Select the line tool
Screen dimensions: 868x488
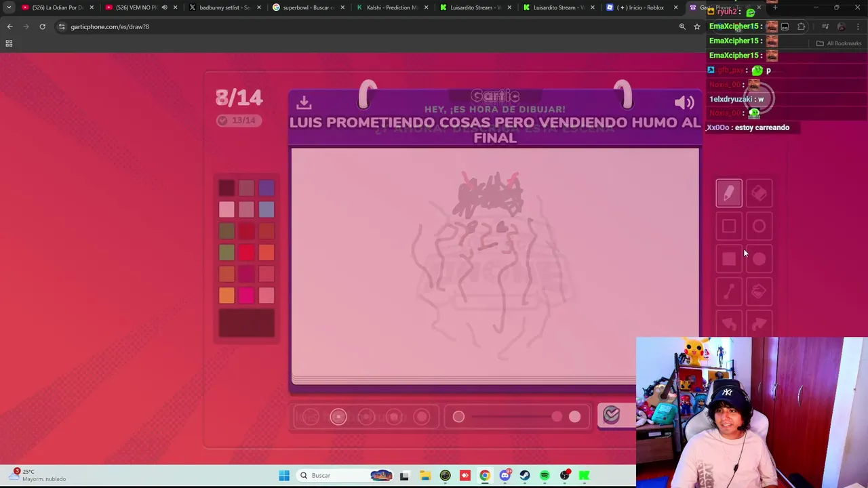pos(729,291)
